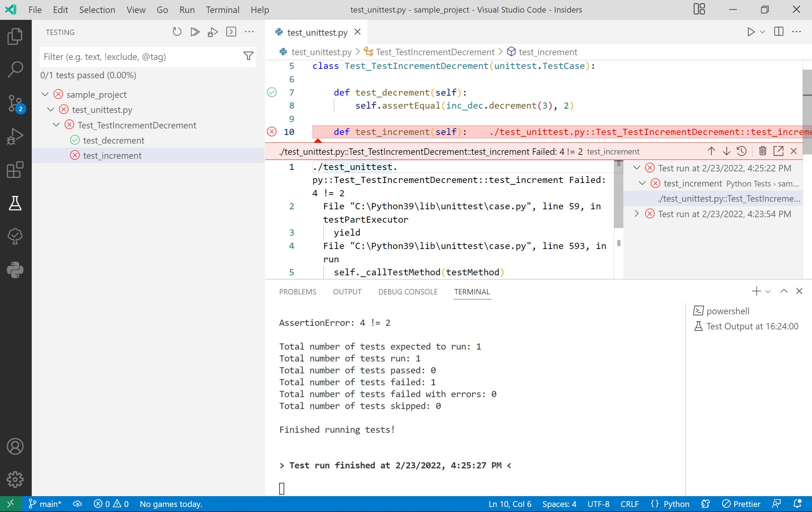Image resolution: width=812 pixels, height=512 pixels.
Task: Toggle customize layout icon in title bar
Action: pyautogui.click(x=699, y=10)
